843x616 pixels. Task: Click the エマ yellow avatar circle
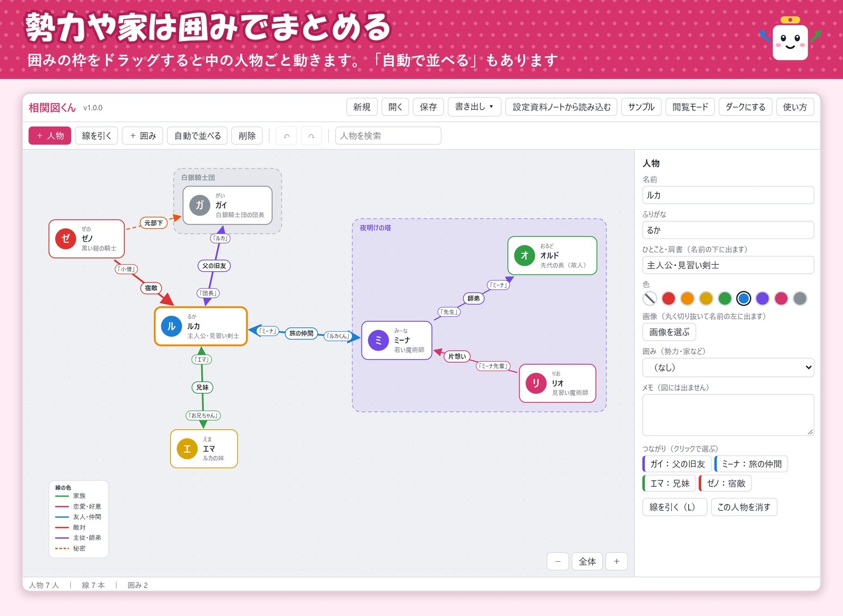point(187,449)
